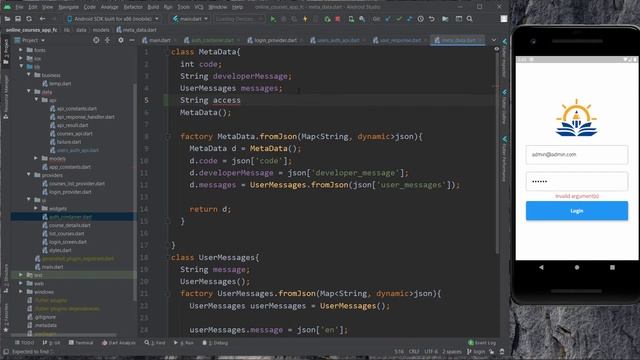Show Git history clock icon
Image resolution: width=640 pixels, height=360 pixels.
click(x=420, y=19)
